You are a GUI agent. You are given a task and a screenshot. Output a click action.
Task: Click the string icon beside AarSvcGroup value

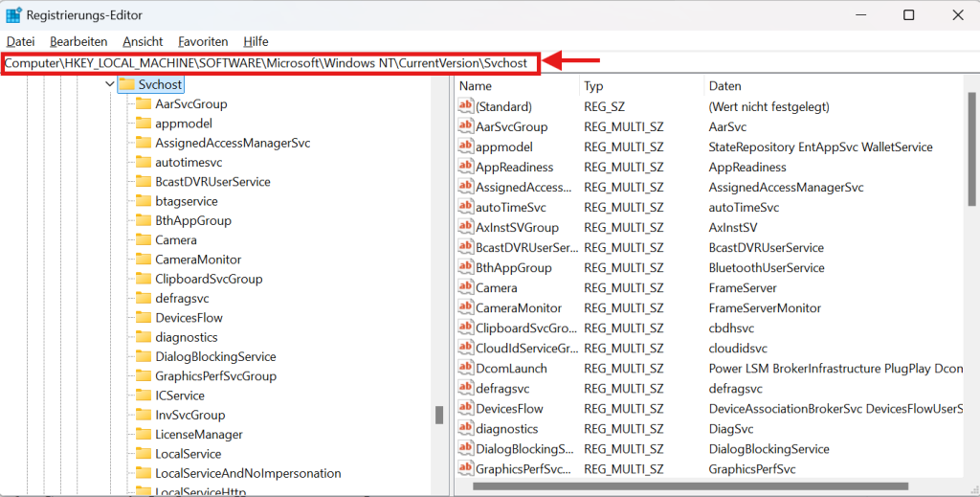(x=465, y=125)
